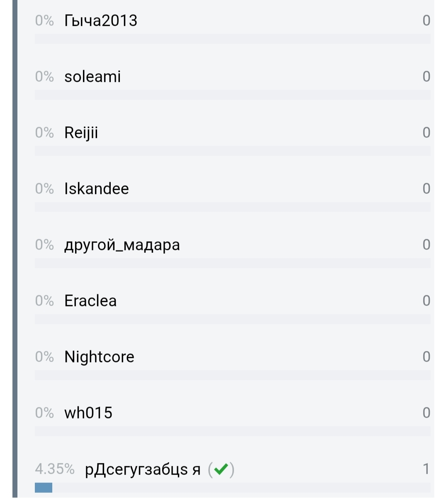The height and width of the screenshot is (499, 448).
Task: Click the wh015 poll option
Action: [x=88, y=413]
